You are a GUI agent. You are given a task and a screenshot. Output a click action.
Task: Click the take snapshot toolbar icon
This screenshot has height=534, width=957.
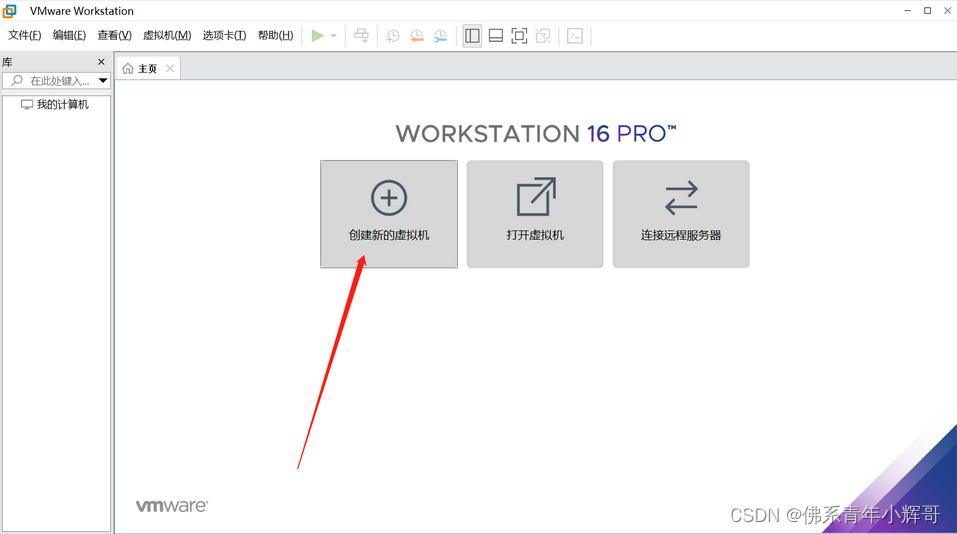393,36
